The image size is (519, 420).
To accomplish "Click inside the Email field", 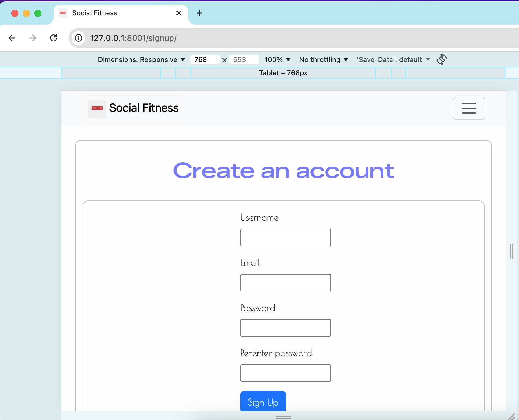I will coord(285,282).
